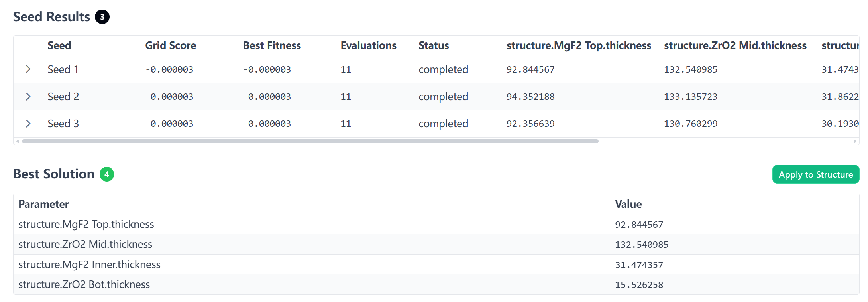Image resolution: width=868 pixels, height=302 pixels.
Task: Expand the Seed 1 row chevron
Action: [x=28, y=69]
